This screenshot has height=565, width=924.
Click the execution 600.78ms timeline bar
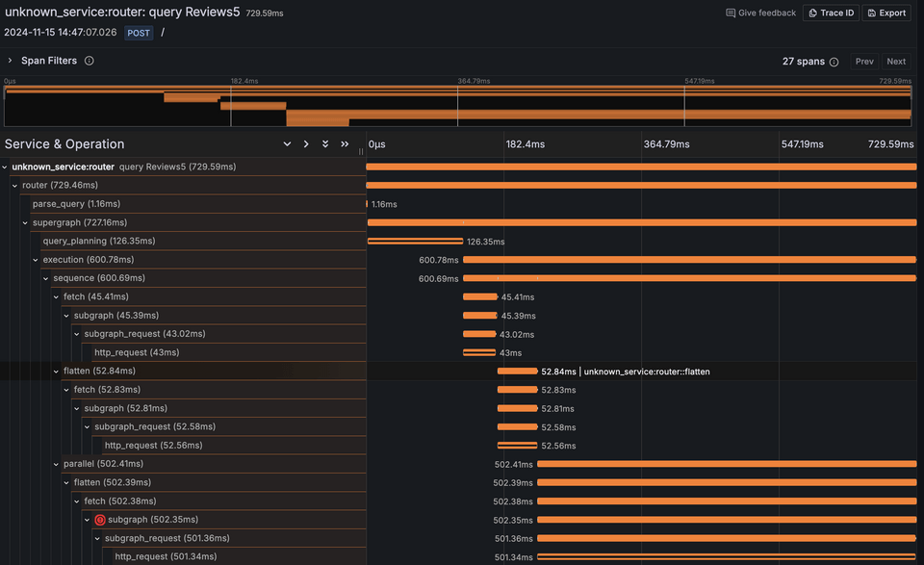tap(689, 260)
